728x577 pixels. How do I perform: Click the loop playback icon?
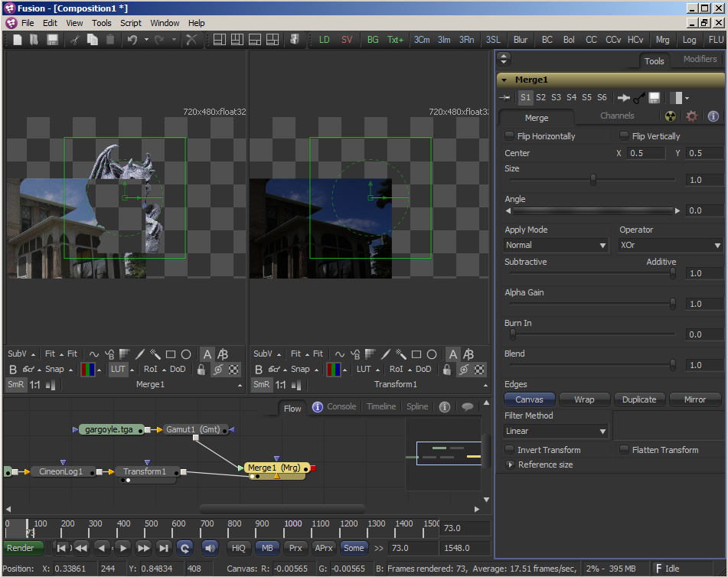[184, 548]
